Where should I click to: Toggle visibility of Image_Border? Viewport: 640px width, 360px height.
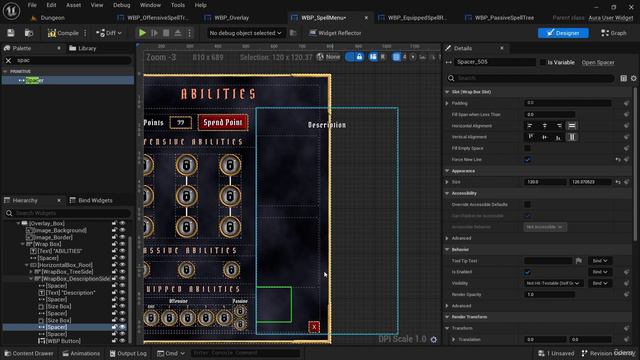122,238
